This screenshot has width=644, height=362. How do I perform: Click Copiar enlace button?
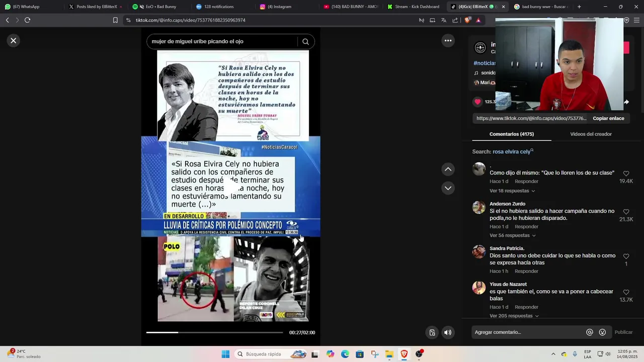pyautogui.click(x=608, y=119)
